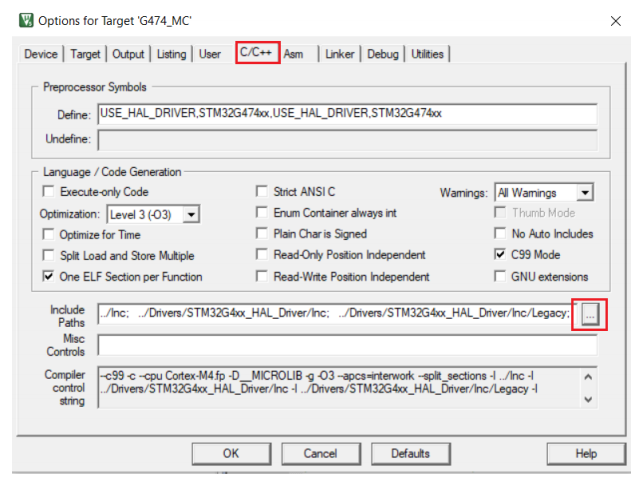637x482 pixels.
Task: Select the User tab
Action: pos(210,54)
